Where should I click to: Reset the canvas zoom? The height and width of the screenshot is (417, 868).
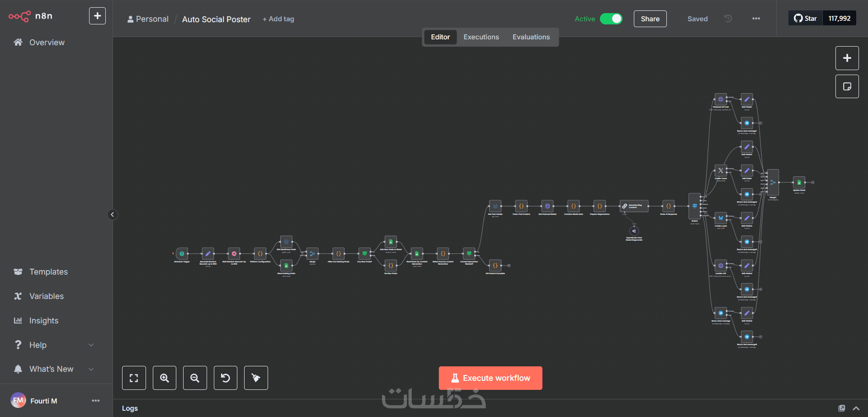tap(226, 378)
